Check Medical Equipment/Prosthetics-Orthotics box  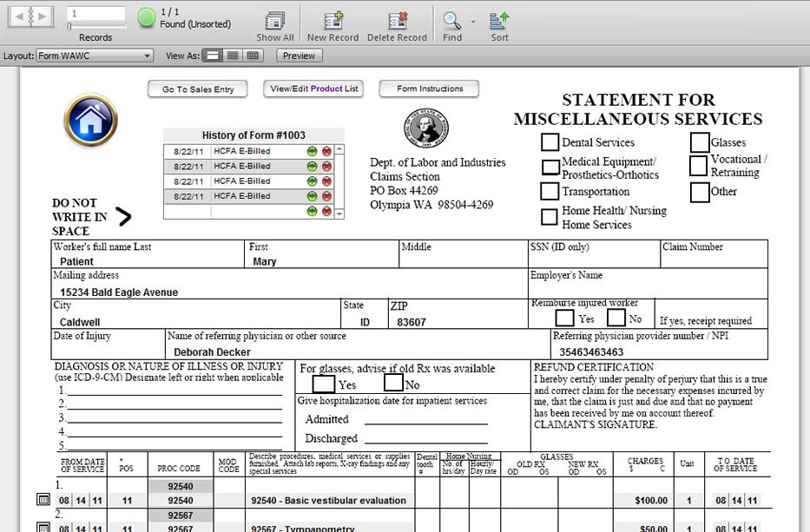pos(550,167)
